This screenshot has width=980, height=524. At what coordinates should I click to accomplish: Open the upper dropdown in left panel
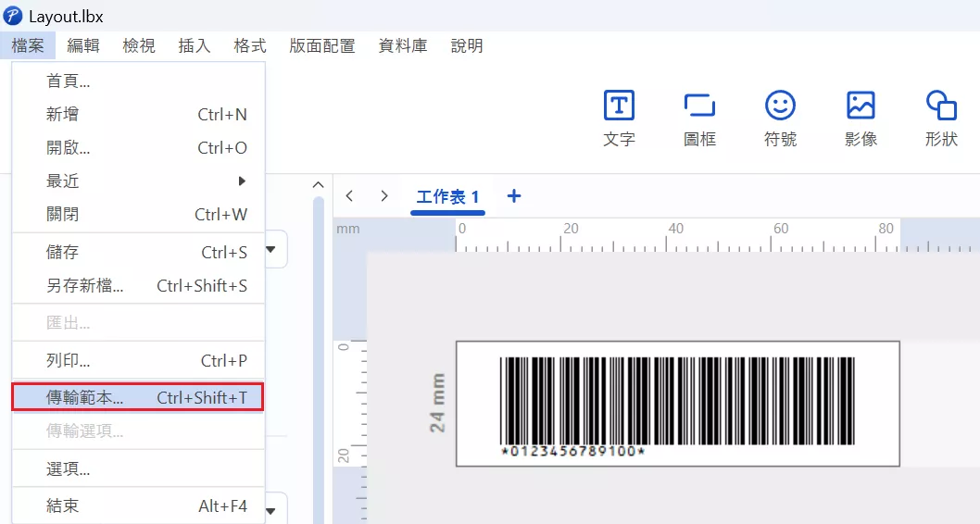point(275,249)
